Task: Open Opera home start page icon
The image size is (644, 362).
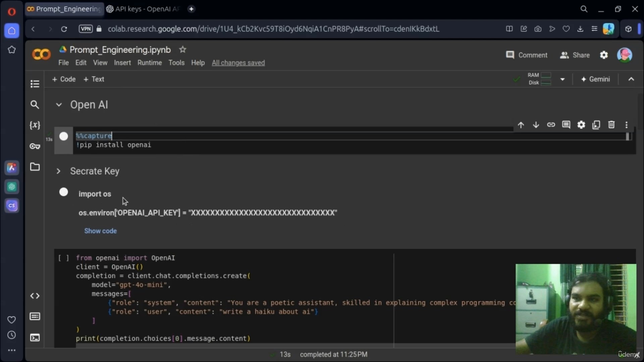Action: (12, 31)
